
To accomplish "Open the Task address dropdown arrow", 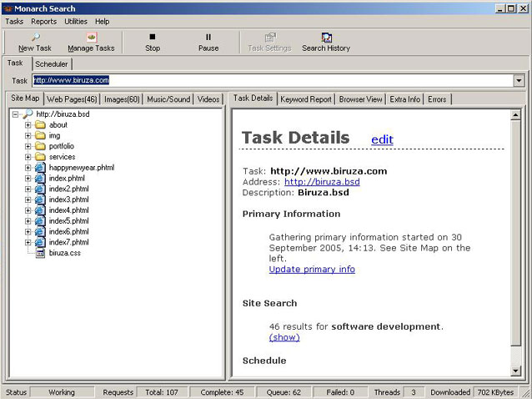I will pyautogui.click(x=519, y=80).
